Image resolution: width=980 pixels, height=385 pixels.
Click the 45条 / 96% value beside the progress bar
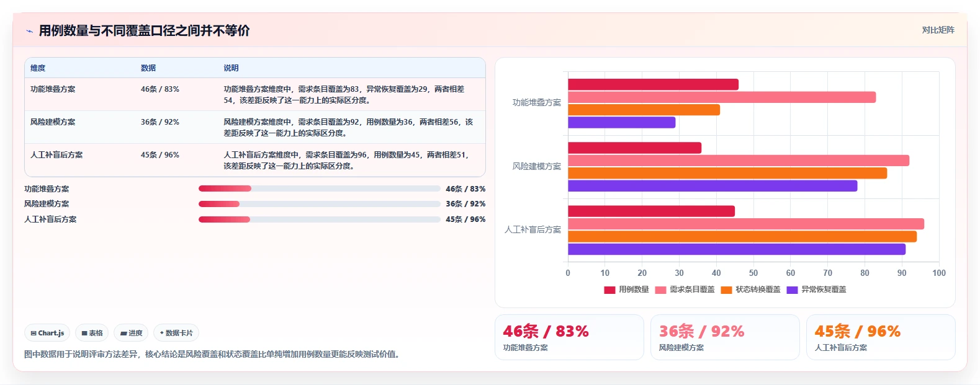coord(465,219)
